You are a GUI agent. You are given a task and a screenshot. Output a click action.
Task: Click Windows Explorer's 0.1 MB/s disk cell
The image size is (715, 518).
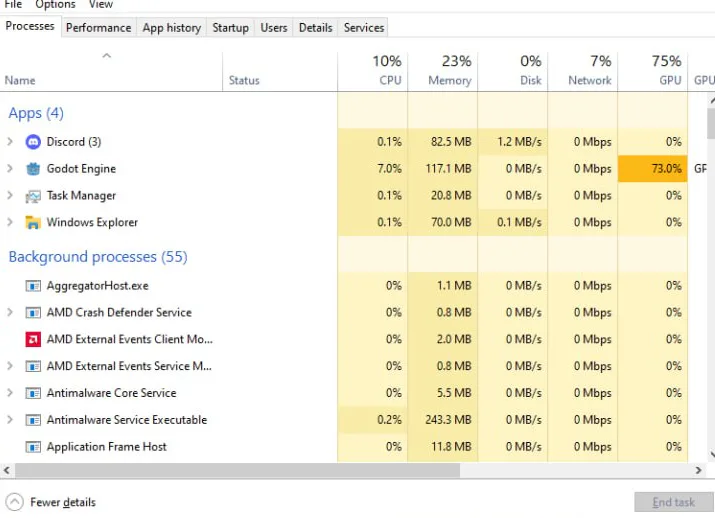pyautogui.click(x=513, y=223)
